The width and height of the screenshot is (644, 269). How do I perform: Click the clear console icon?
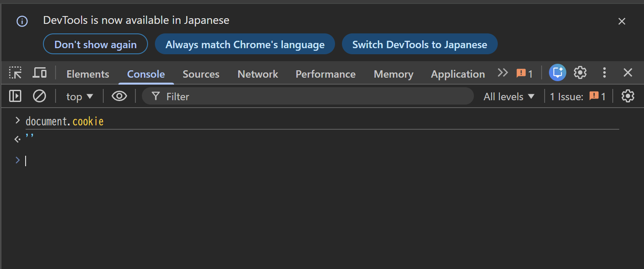pyautogui.click(x=39, y=96)
